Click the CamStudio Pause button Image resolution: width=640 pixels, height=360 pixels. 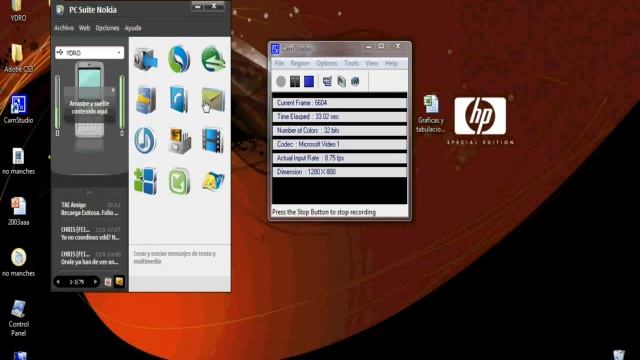pyautogui.click(x=295, y=82)
